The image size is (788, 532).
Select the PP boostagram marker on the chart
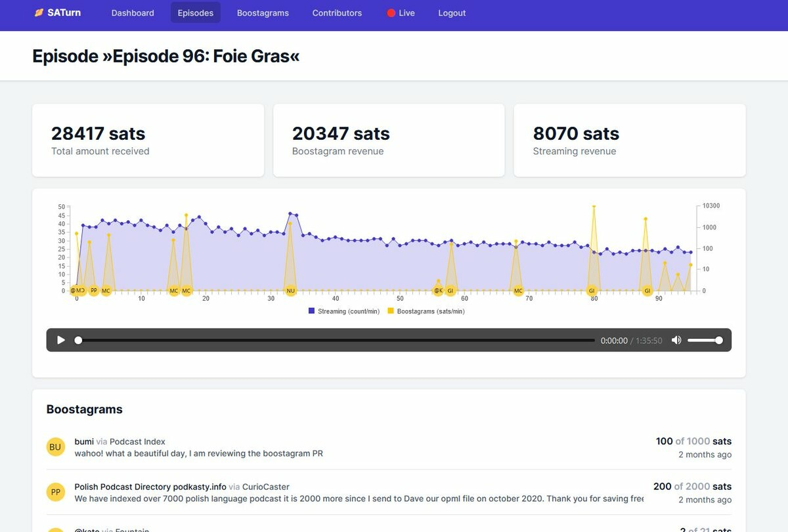tap(94, 290)
